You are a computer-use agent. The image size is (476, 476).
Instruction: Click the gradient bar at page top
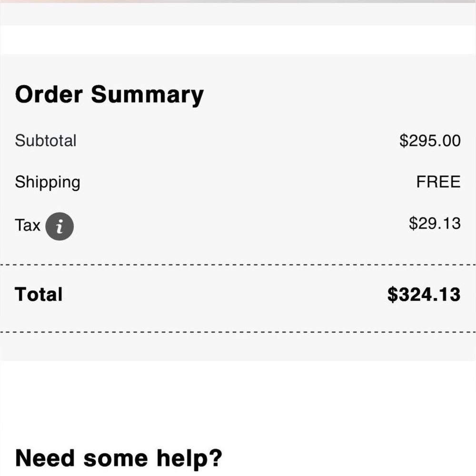[x=238, y=1]
